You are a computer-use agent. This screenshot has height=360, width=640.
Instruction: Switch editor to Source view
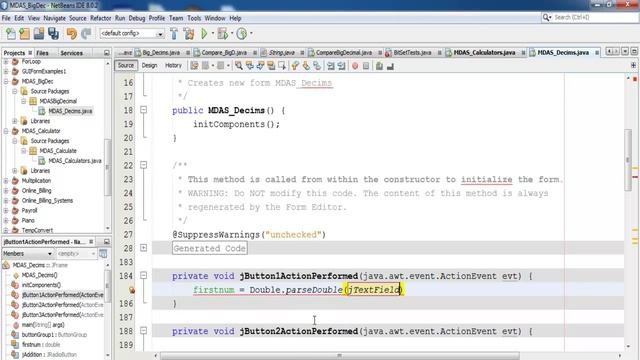tap(126, 65)
